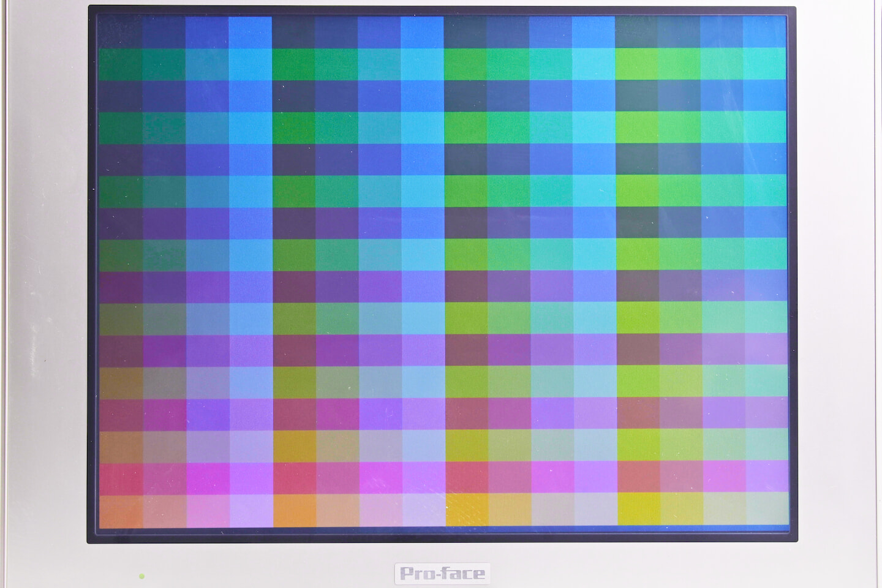
Task: Tap the dark teal swatch, top row thirteenth column
Action: coord(637,32)
